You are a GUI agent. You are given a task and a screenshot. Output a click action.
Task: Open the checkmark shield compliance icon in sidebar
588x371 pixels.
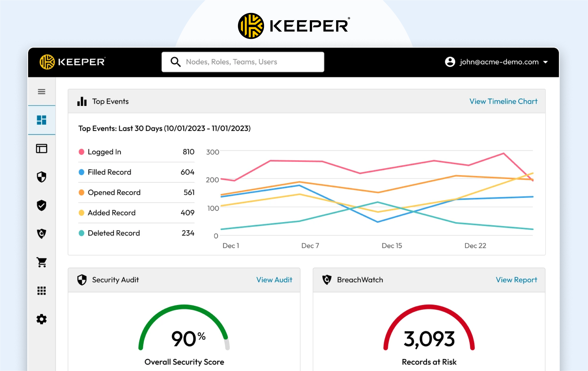click(x=41, y=205)
